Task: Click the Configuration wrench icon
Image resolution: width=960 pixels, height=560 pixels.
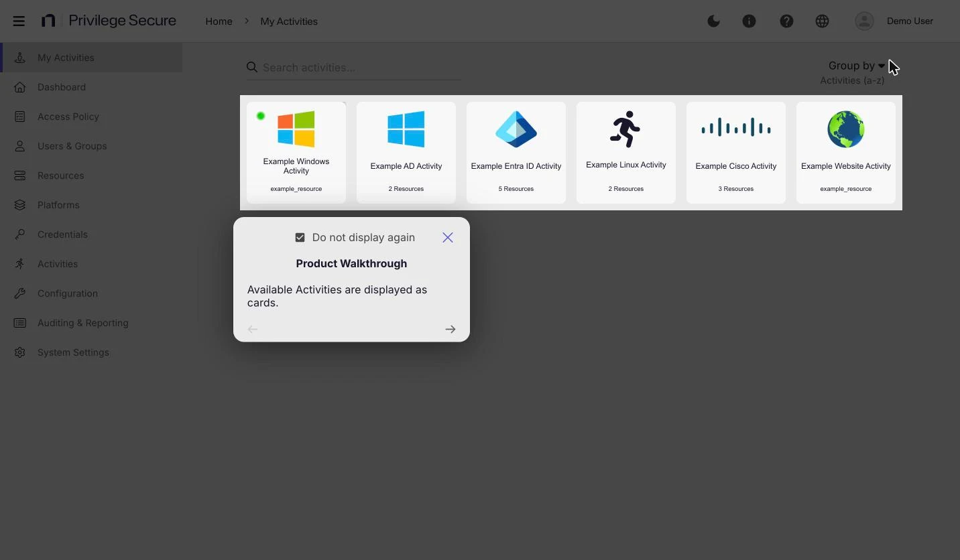Action: pyautogui.click(x=20, y=293)
